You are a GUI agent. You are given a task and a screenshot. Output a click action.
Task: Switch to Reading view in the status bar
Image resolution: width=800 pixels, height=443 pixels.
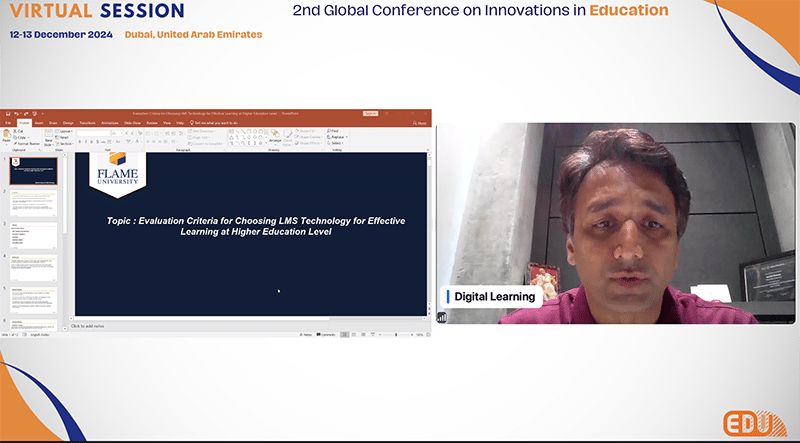pos(363,335)
